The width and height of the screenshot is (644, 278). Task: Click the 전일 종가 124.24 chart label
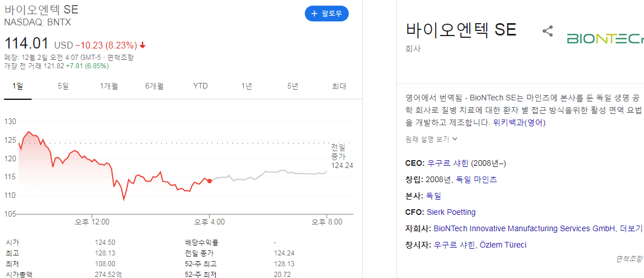(x=341, y=157)
